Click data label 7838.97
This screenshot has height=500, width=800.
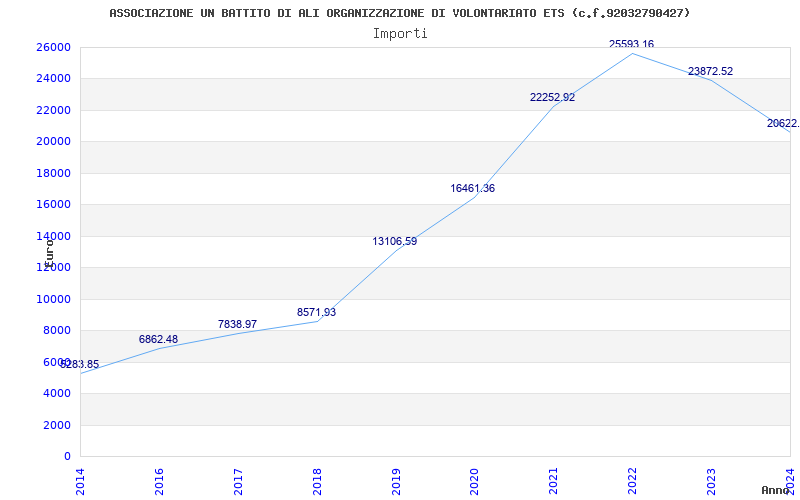tap(237, 324)
